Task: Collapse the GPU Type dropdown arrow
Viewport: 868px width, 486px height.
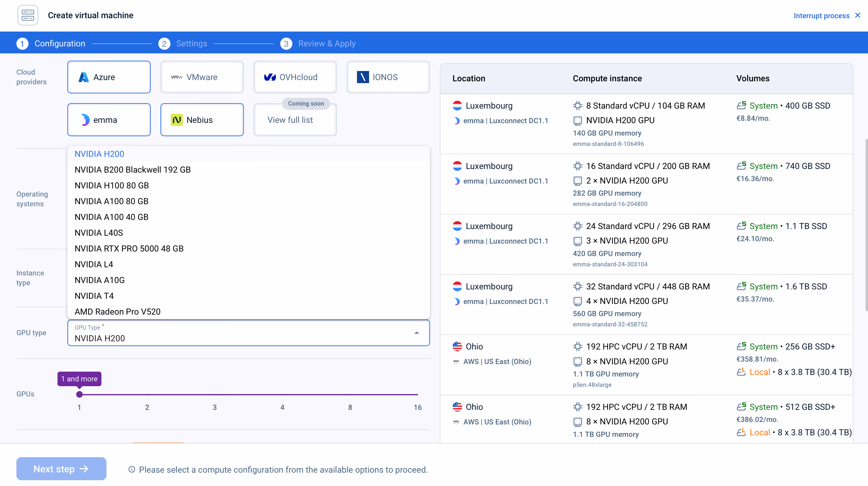Action: pos(416,333)
